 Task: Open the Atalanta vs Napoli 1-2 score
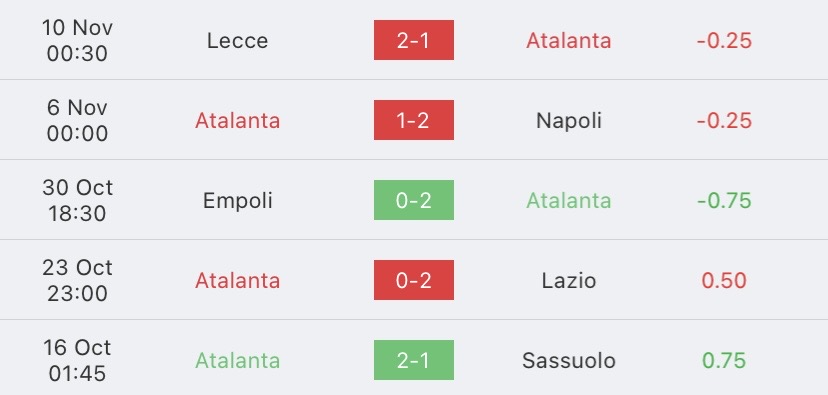(x=413, y=120)
